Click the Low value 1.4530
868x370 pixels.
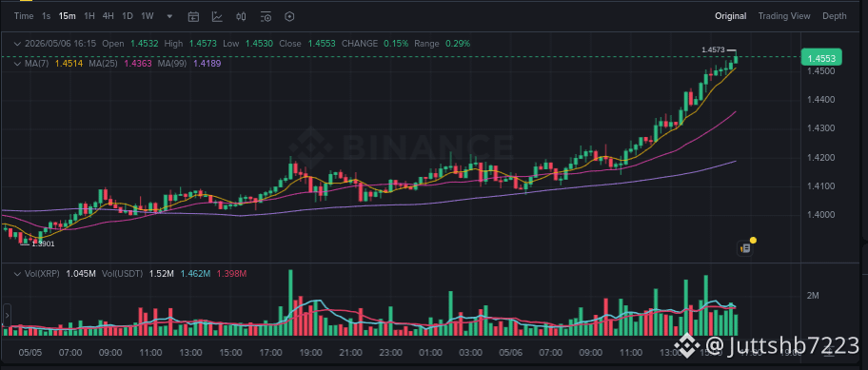[x=259, y=43]
